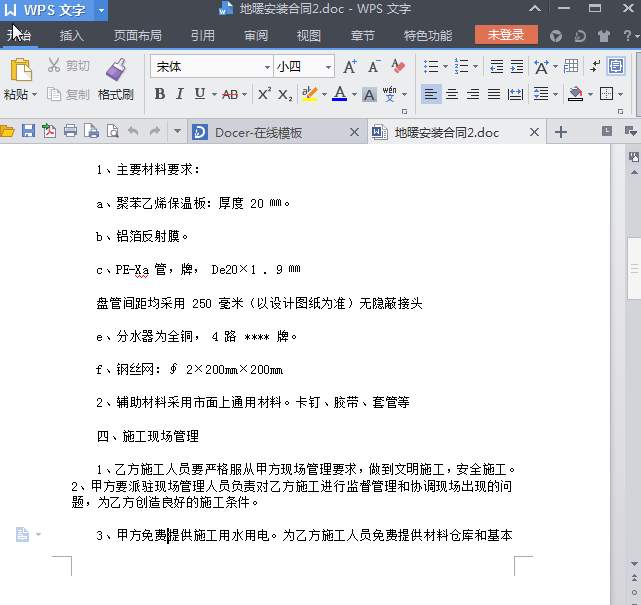Apply paragraph shading fill bucket
The width and height of the screenshot is (641, 605).
[x=576, y=94]
